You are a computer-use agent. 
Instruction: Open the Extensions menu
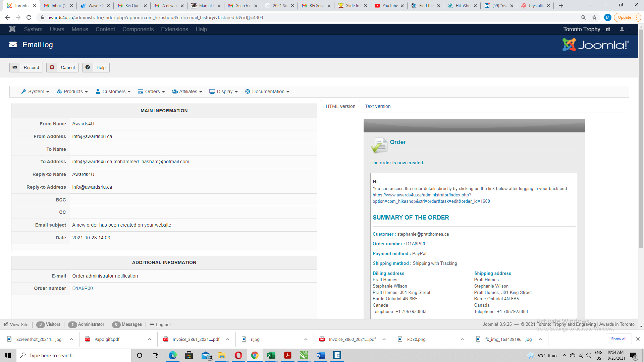coord(174,29)
